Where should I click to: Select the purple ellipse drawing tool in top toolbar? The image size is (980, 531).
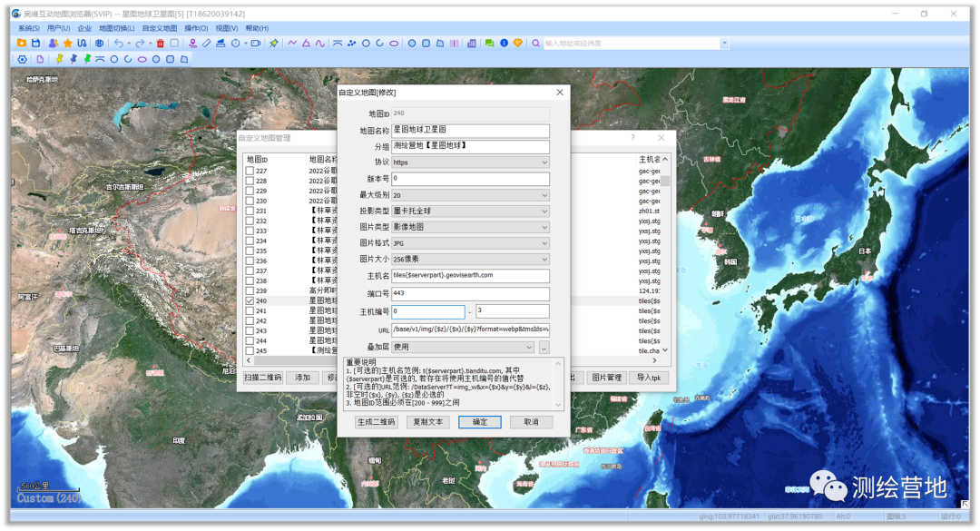[x=394, y=44]
